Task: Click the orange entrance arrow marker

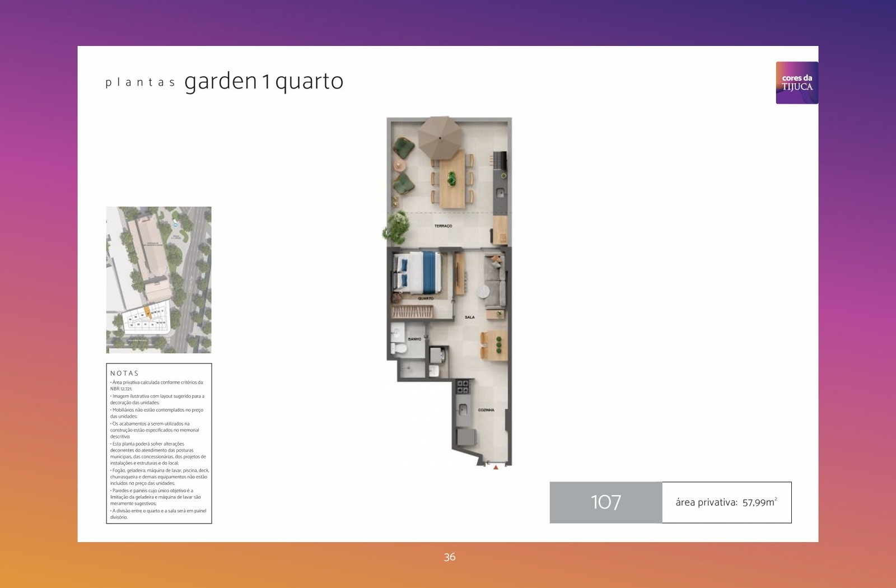Action: pyautogui.click(x=496, y=467)
